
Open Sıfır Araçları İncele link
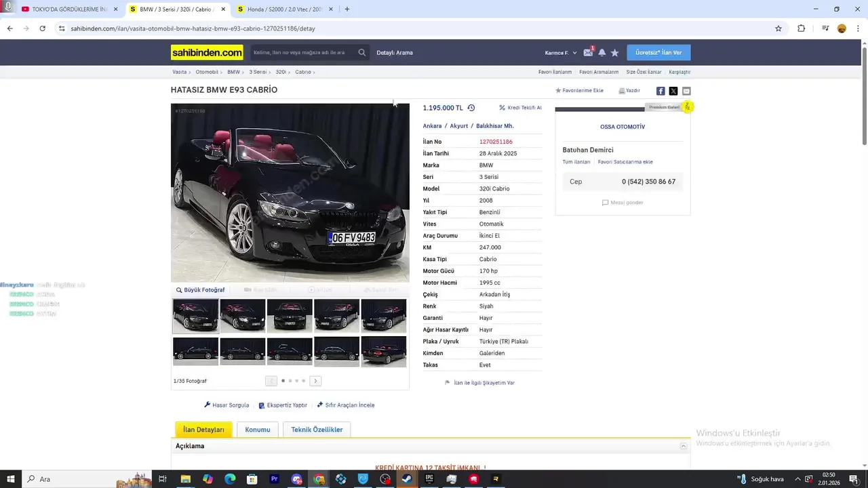(x=345, y=405)
